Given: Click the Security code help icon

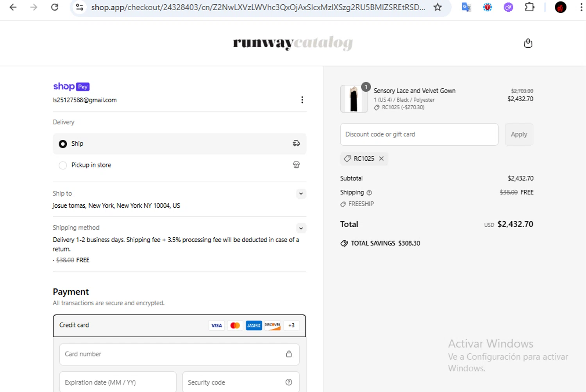Looking at the screenshot, I should point(289,382).
